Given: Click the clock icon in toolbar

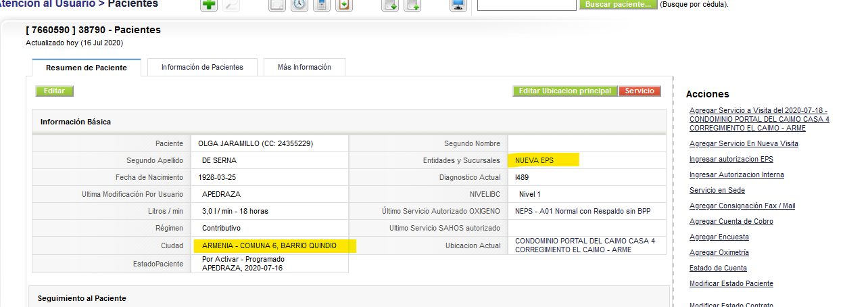Looking at the screenshot, I should 299,5.
